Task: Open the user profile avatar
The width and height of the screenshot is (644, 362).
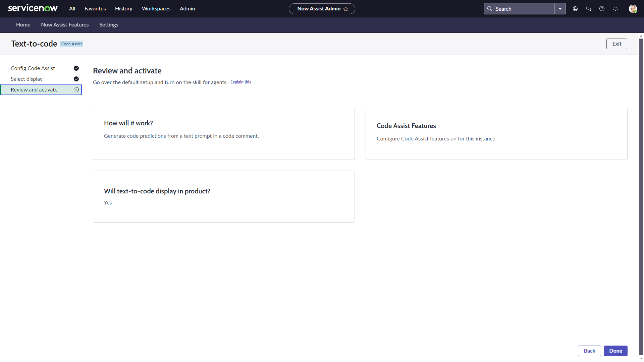Action: [x=633, y=9]
